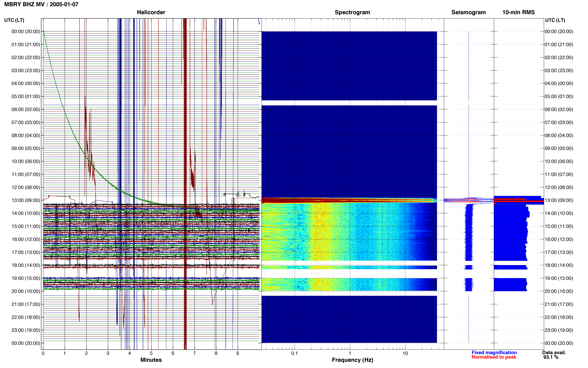Screen dimensions: 588x368
Task: Click the left '19:00 (15:00)' time label
Action: point(26,278)
